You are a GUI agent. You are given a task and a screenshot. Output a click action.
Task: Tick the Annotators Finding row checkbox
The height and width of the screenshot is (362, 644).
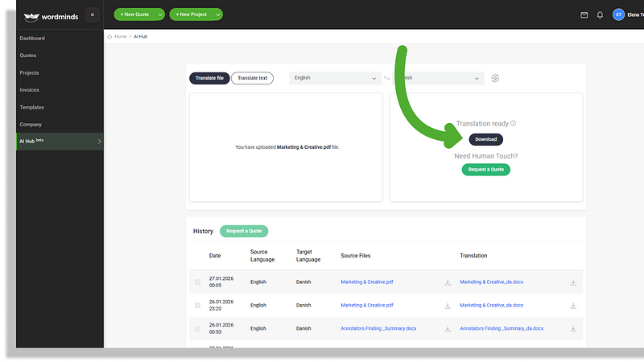point(197,328)
